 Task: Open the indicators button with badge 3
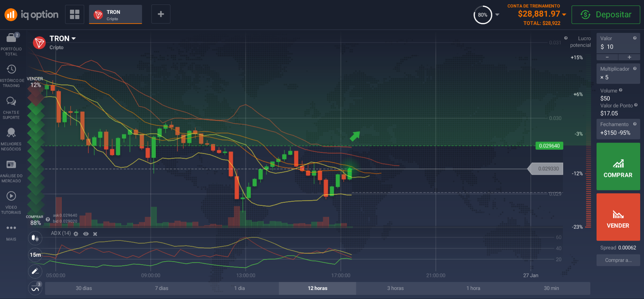(x=35, y=288)
